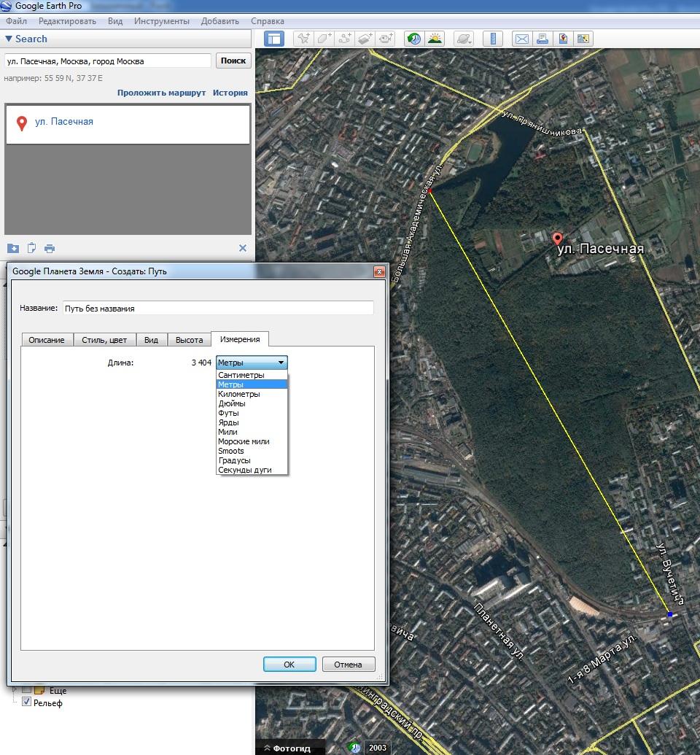
Task: Switch to the Стиль, цвет tab
Action: click(104, 340)
